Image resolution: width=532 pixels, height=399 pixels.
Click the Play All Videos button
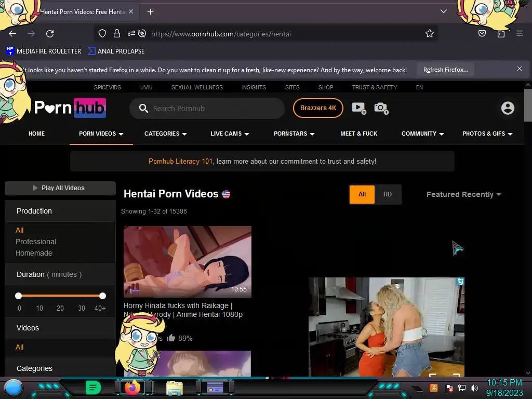click(60, 188)
